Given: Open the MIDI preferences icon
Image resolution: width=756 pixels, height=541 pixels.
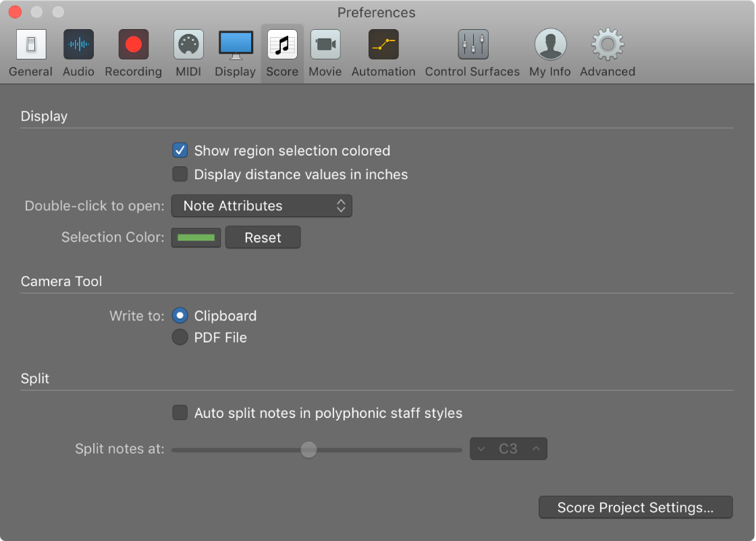Looking at the screenshot, I should point(188,45).
